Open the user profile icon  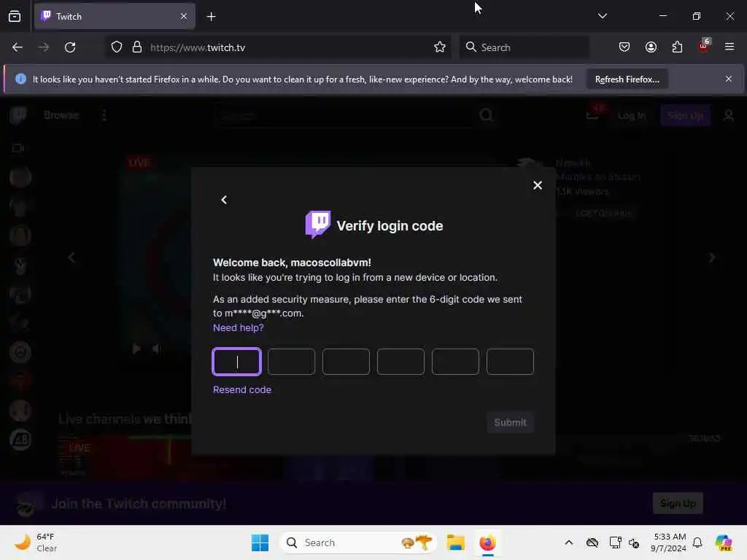(729, 116)
